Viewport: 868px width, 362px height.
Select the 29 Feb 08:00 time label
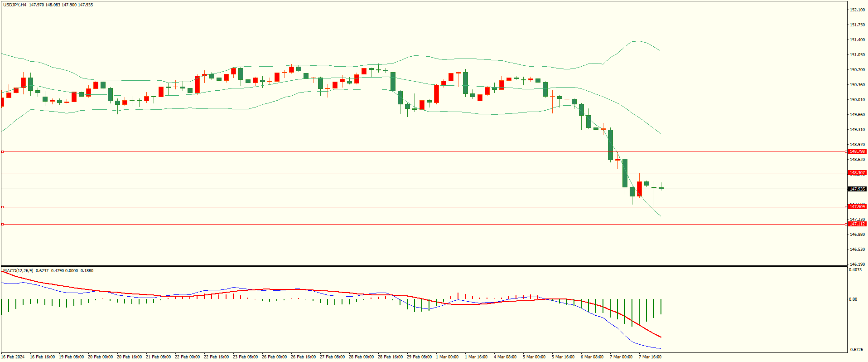point(419,357)
